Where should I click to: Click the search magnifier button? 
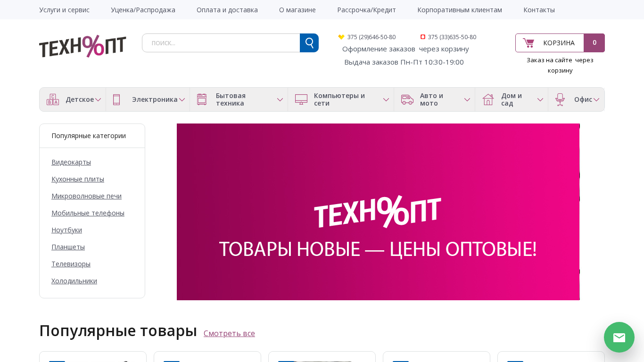coord(309,43)
